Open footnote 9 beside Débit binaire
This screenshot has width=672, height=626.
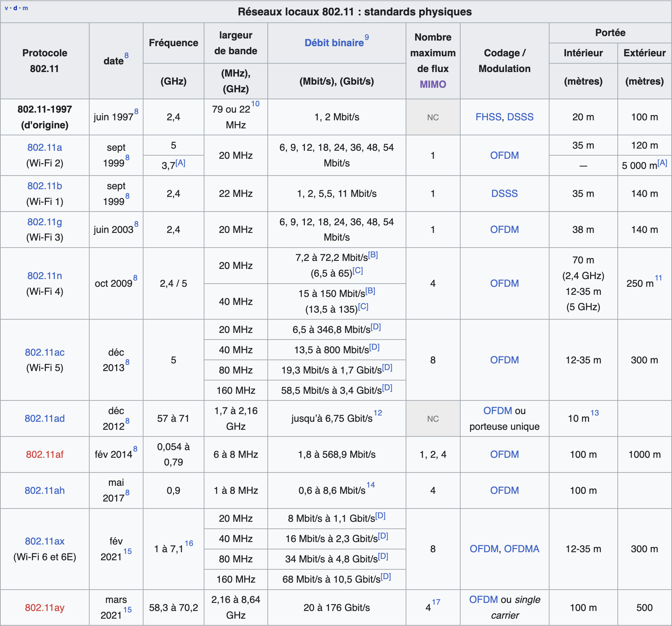(x=367, y=37)
